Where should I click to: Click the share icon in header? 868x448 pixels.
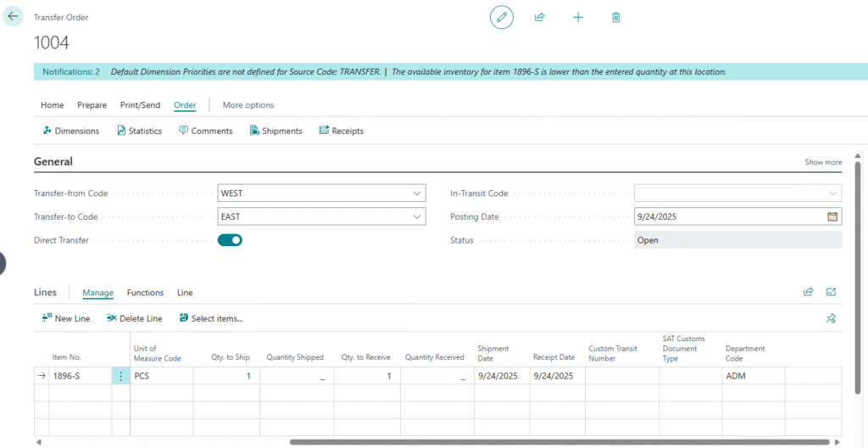tap(539, 17)
